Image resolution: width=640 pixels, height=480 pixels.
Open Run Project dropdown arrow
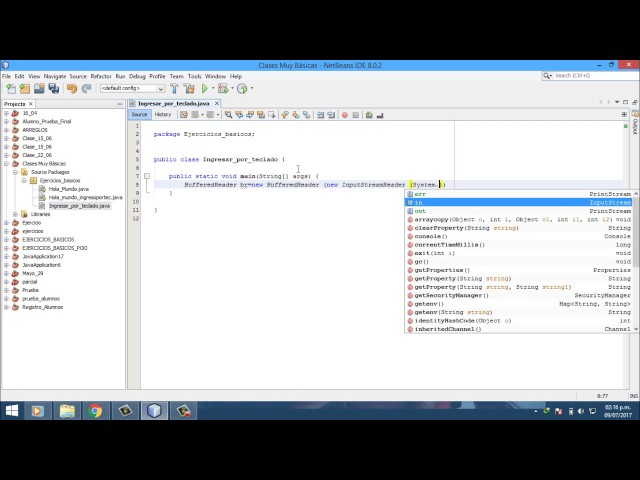213,89
